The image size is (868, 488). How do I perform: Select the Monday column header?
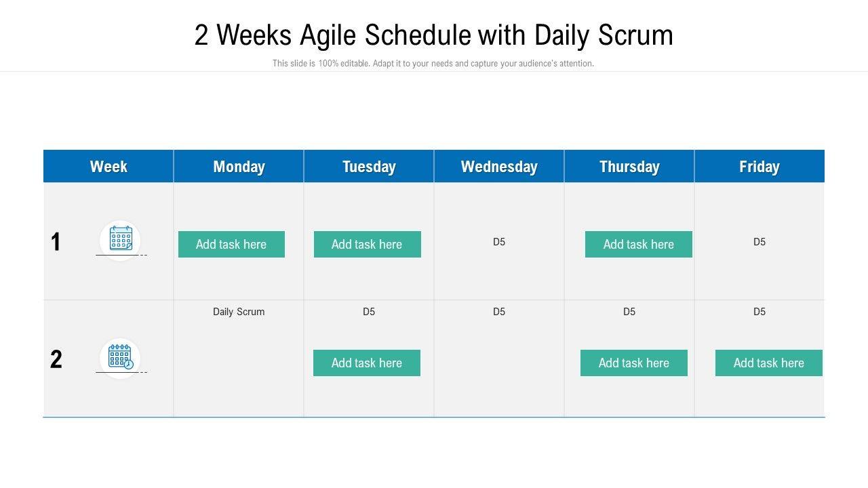click(x=239, y=167)
